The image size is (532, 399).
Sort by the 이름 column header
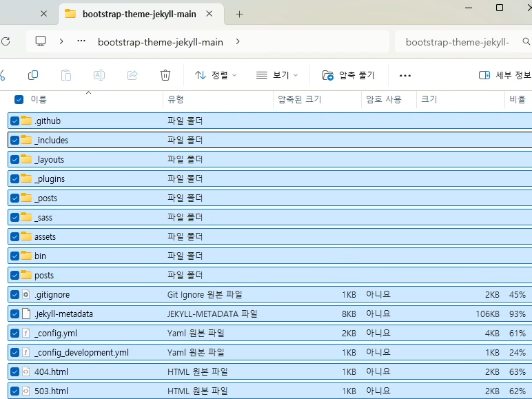39,99
